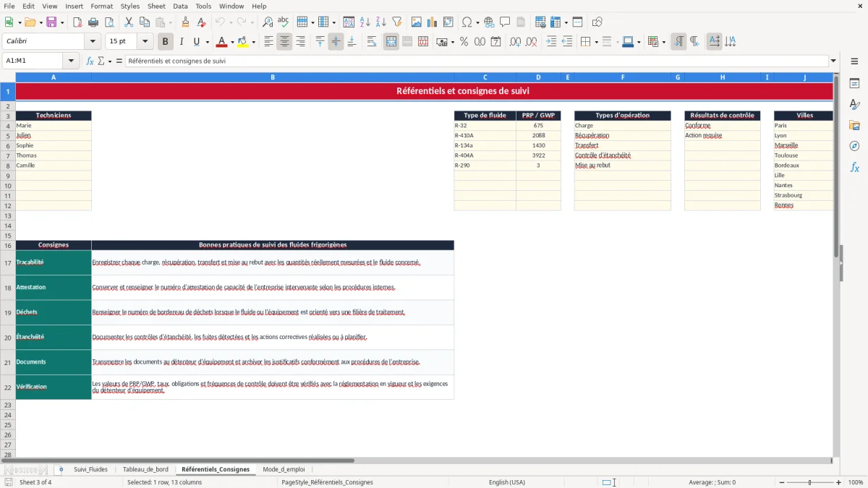Click the zoom in plus button

(x=838, y=482)
